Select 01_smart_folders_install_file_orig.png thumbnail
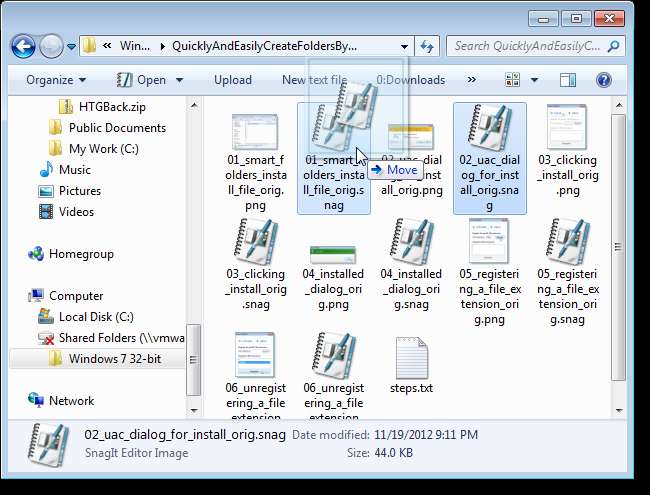Viewport: 650px width, 495px height. point(255,131)
